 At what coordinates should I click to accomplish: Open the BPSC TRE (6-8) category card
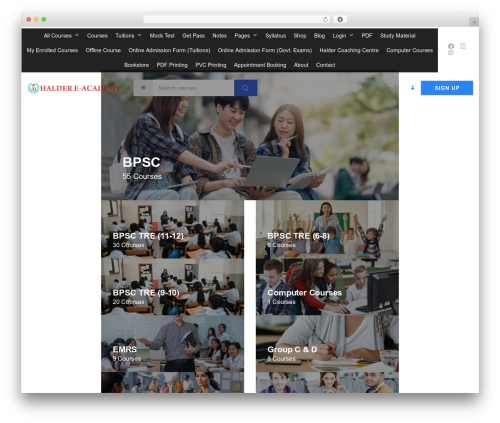[327, 229]
